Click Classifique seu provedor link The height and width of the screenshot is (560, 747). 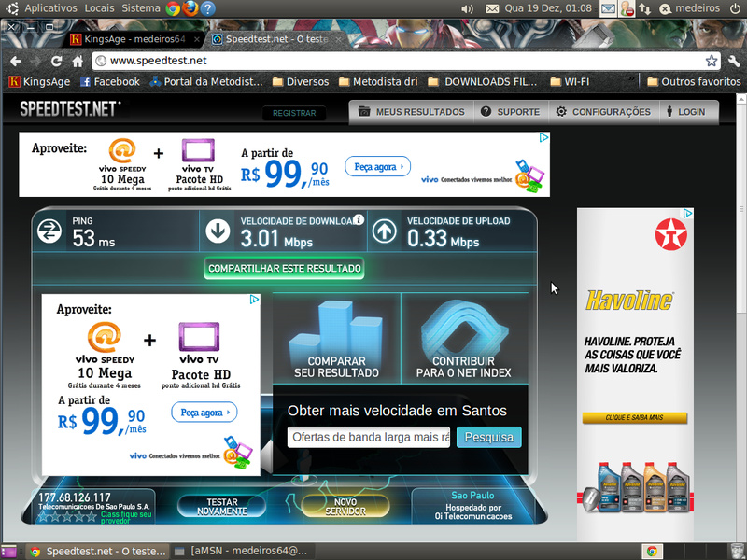click(x=126, y=518)
